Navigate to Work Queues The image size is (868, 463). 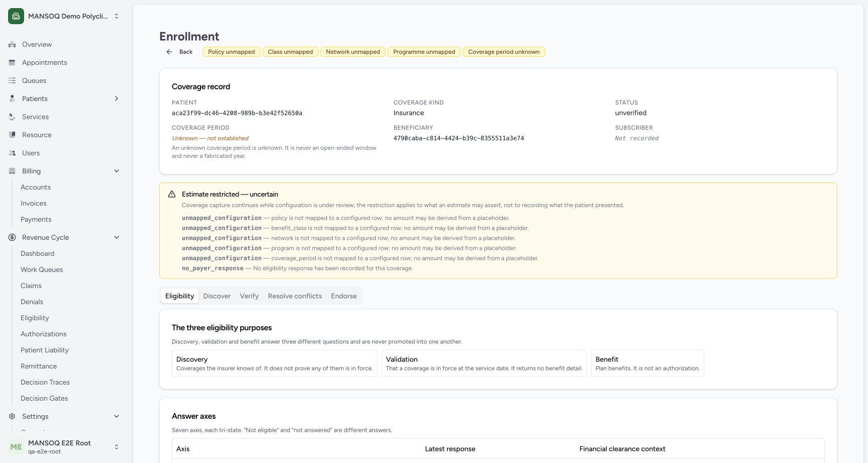tap(42, 269)
